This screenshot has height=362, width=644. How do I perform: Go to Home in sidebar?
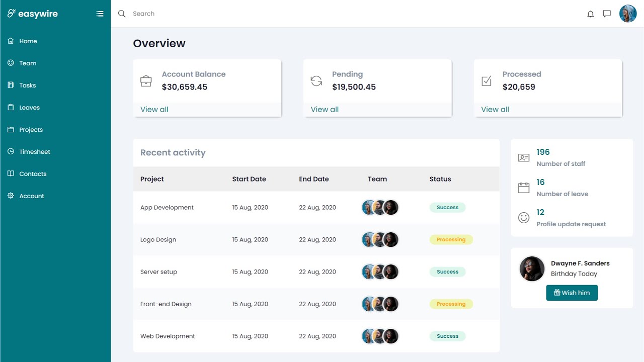coord(28,41)
